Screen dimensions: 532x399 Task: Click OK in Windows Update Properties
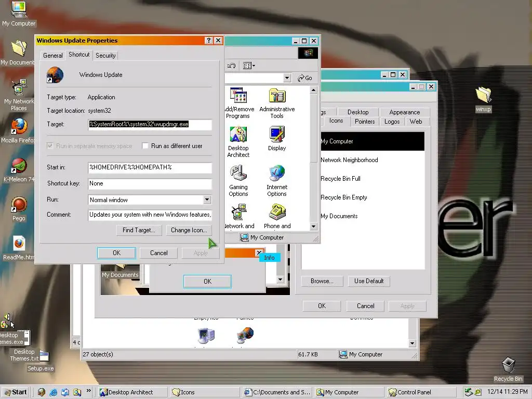click(116, 253)
